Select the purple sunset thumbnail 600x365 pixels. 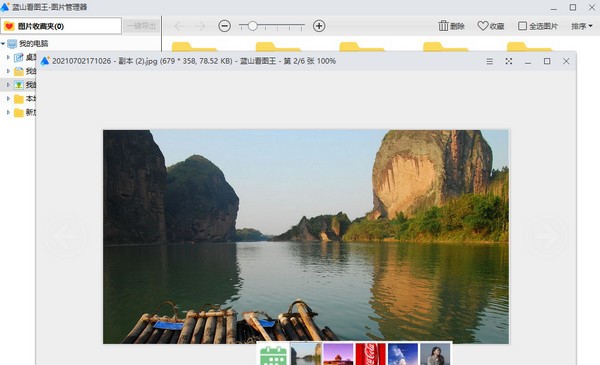(338, 354)
